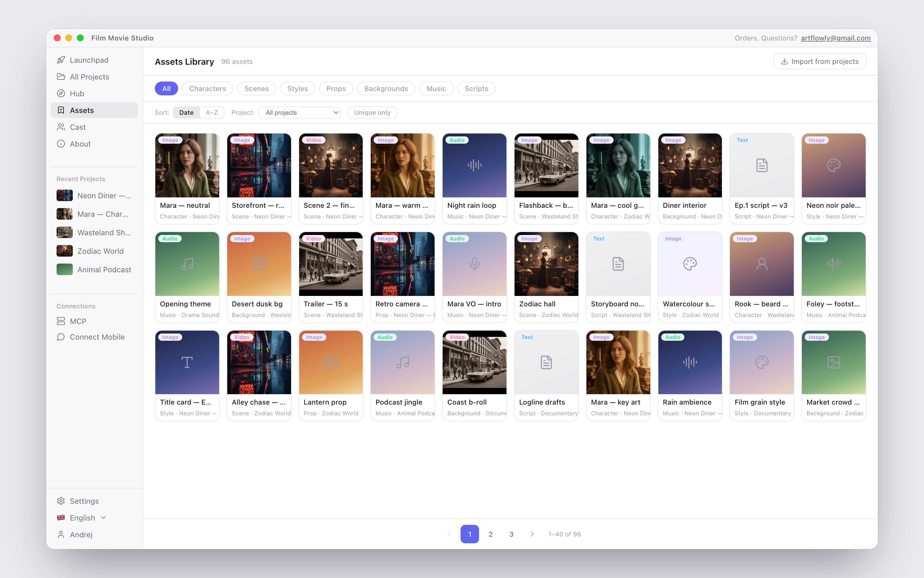924x578 pixels.
Task: Open the Market crowd image card
Action: click(834, 375)
